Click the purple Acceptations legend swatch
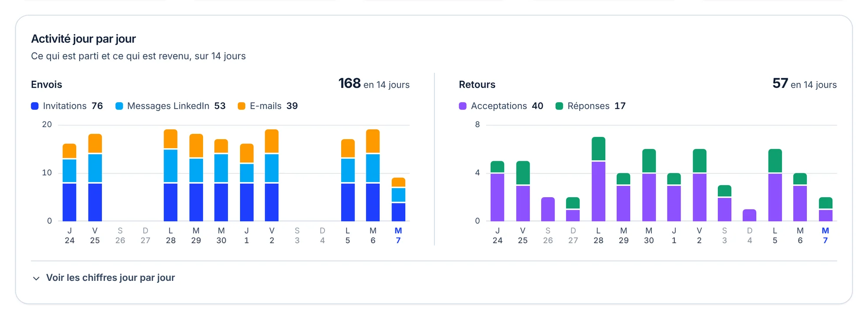The image size is (868, 319). click(x=463, y=106)
